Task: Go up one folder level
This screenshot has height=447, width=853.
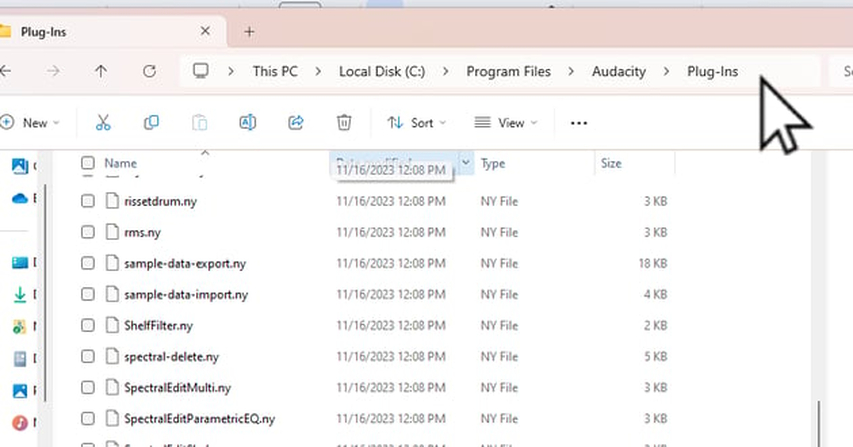Action: pyautogui.click(x=101, y=71)
